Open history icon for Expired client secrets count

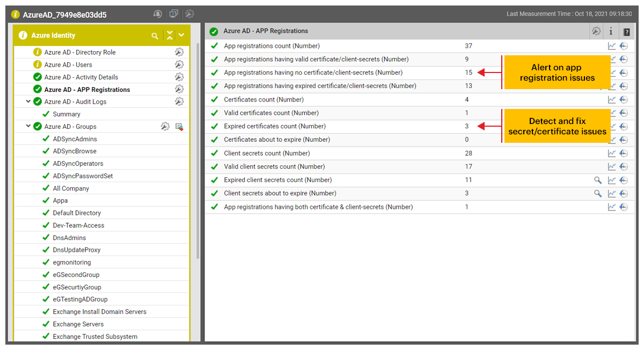tap(624, 180)
